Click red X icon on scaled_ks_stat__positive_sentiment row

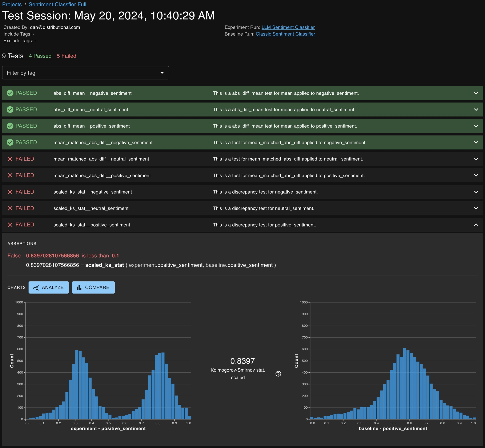(x=10, y=225)
